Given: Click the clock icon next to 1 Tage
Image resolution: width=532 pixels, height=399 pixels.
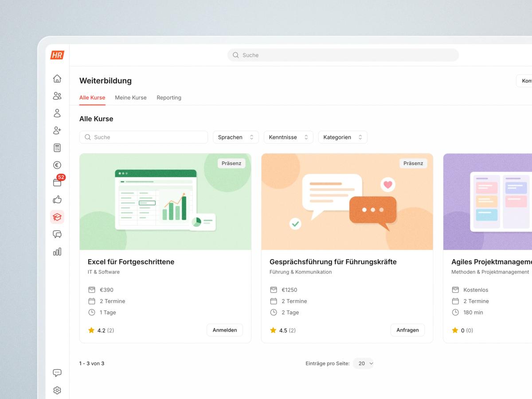Looking at the screenshot, I should coord(92,312).
